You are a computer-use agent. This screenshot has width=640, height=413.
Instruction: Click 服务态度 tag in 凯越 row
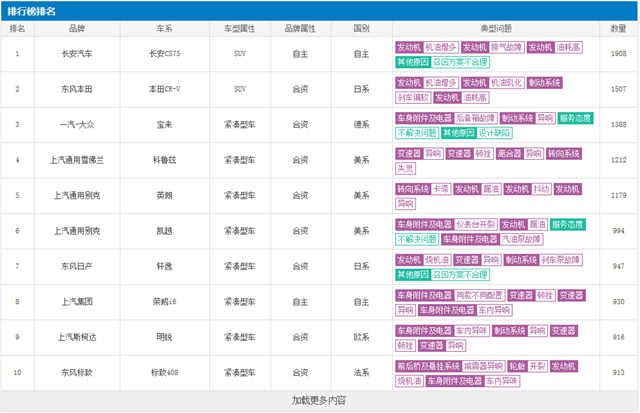(x=568, y=224)
